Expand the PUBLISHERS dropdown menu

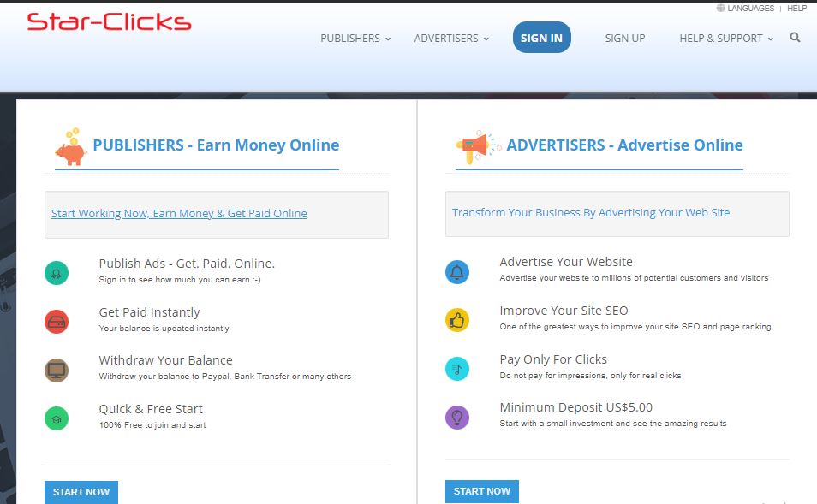coord(355,38)
